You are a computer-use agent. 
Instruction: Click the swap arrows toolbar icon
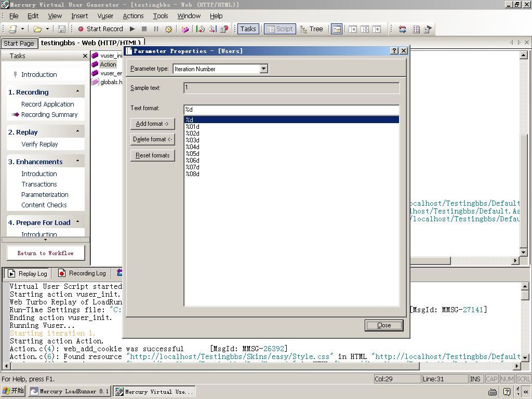(x=403, y=29)
